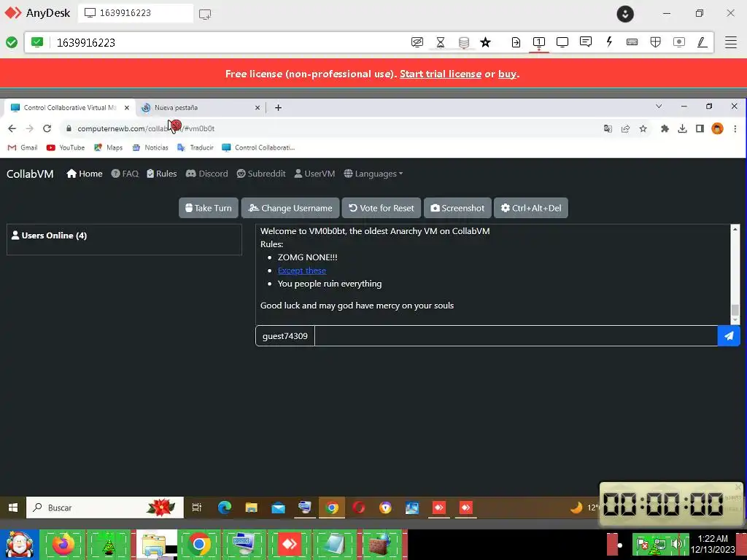Click the share page icon in address bar
Viewport: 747px width, 560px height.
point(625,128)
